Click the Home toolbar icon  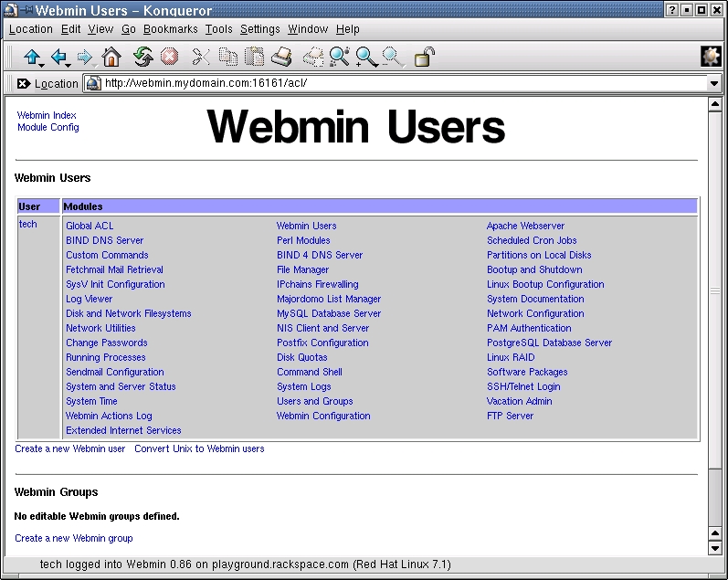pos(111,58)
